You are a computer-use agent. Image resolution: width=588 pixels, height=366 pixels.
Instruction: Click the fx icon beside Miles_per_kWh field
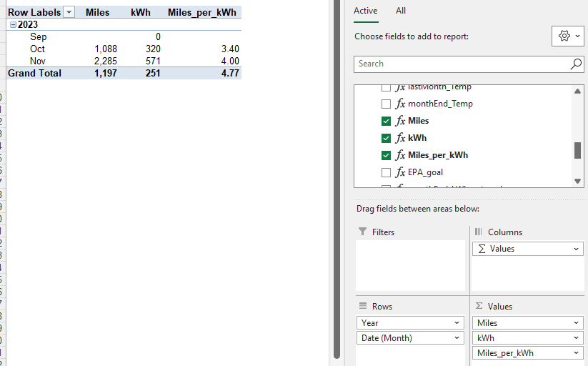tap(401, 155)
